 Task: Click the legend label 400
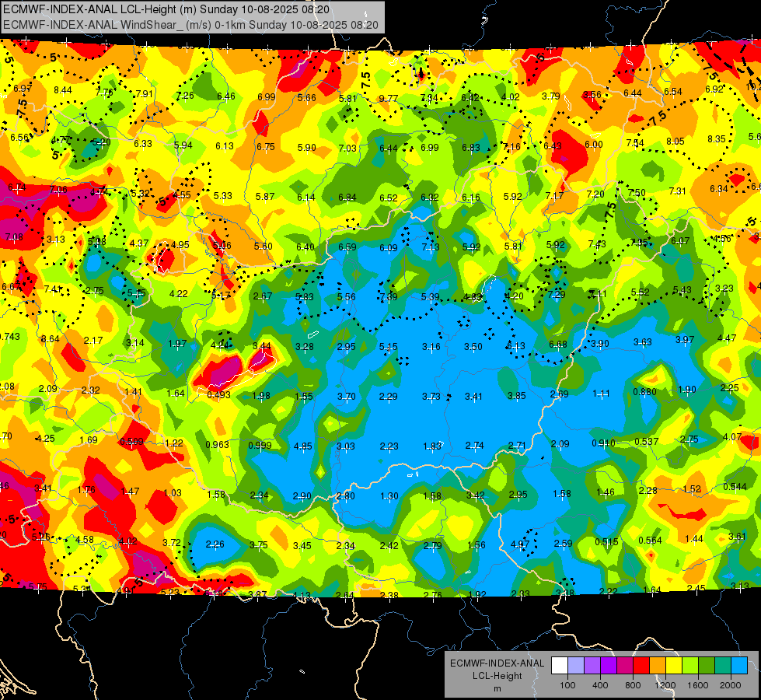[600, 685]
